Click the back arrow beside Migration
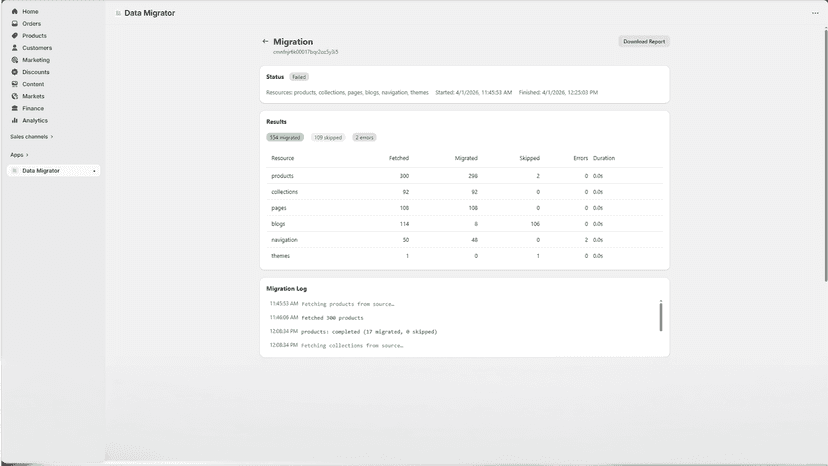The image size is (828, 466). point(265,41)
